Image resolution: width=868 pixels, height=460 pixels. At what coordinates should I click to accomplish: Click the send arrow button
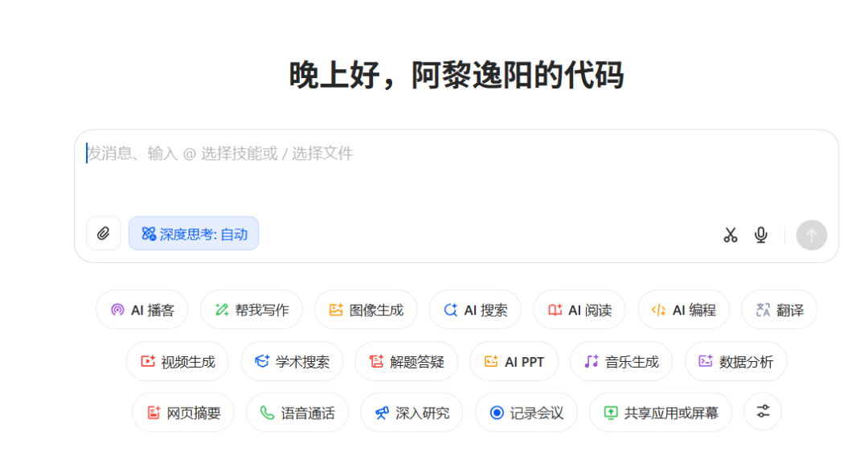812,235
